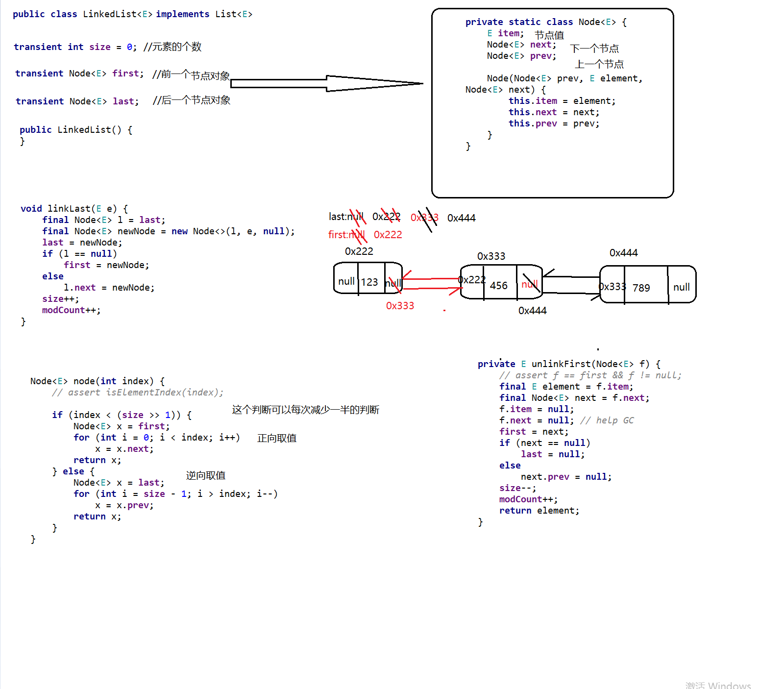784x689 pixels.
Task: Click the last:null crossed-out text
Action: click(x=346, y=217)
